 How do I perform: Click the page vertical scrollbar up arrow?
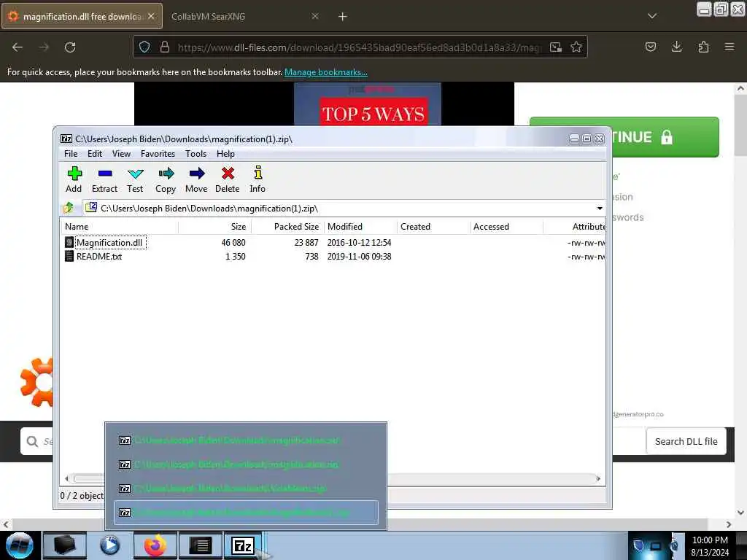pos(740,88)
